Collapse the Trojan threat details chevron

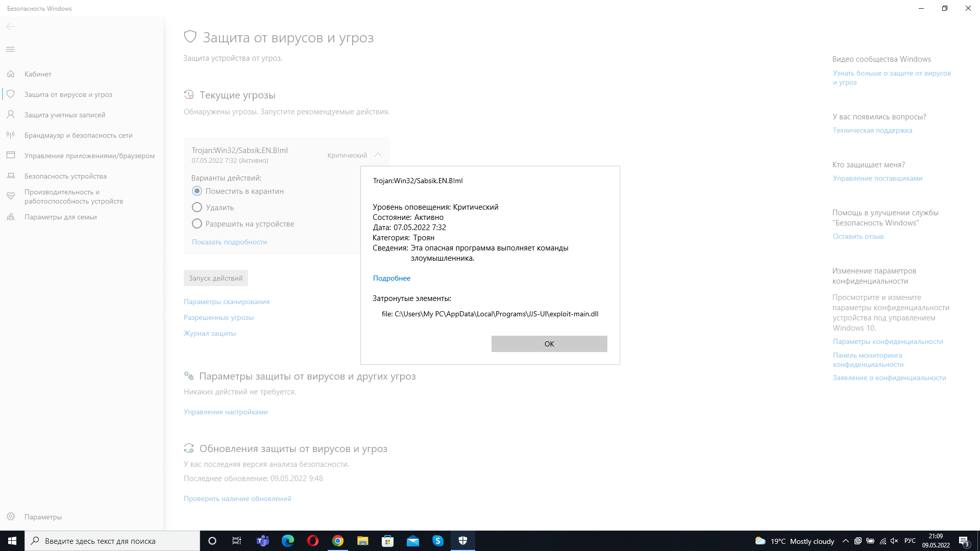click(378, 155)
